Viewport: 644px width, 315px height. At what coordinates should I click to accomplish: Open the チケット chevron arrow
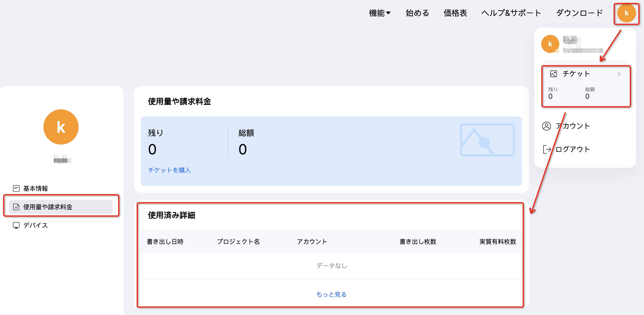[619, 74]
